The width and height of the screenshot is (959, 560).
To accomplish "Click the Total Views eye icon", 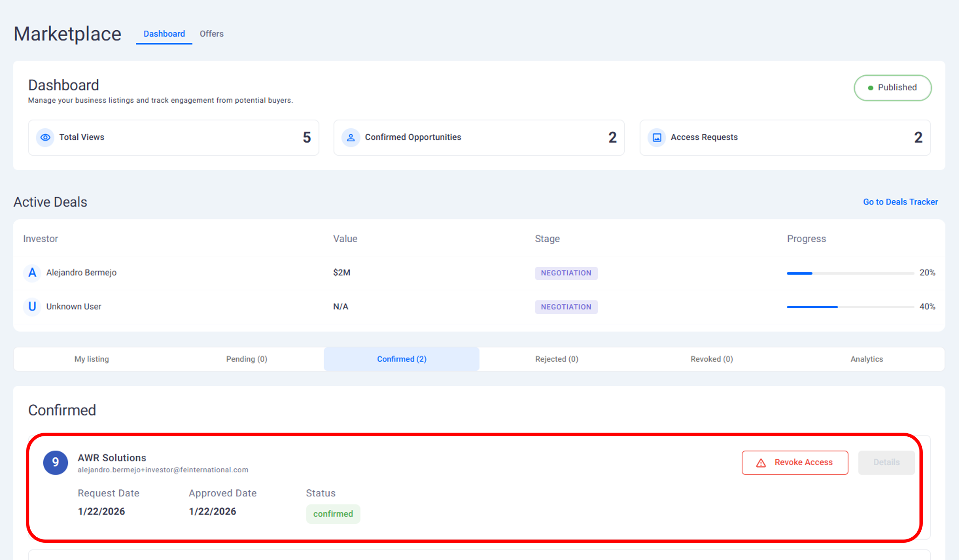I will (45, 138).
